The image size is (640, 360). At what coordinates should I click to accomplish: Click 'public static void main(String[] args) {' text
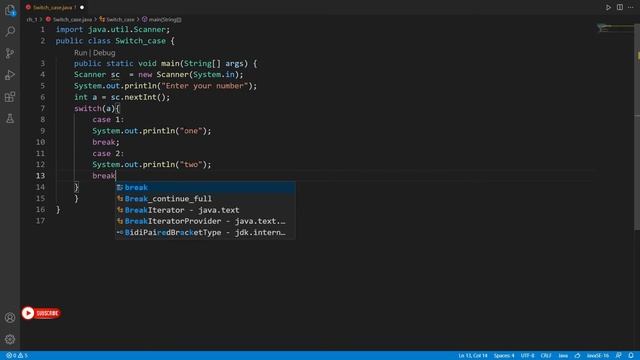click(166, 63)
